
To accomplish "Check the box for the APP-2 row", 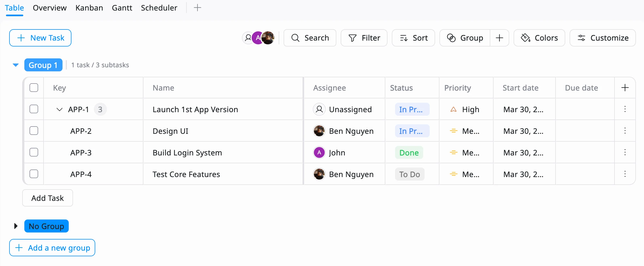I will click(x=34, y=131).
